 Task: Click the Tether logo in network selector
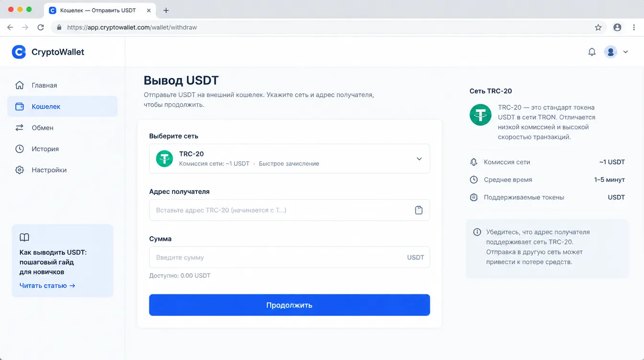point(164,158)
